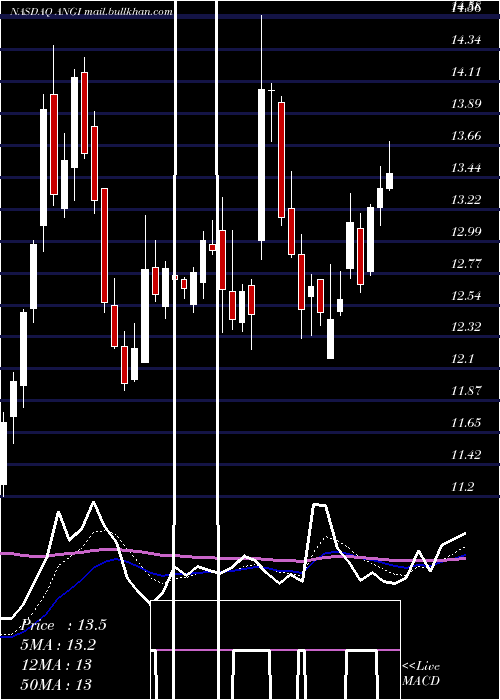Screen dimensions: 500x700
Task: Click the last white candlestick near 13.44
Action: coord(389,166)
